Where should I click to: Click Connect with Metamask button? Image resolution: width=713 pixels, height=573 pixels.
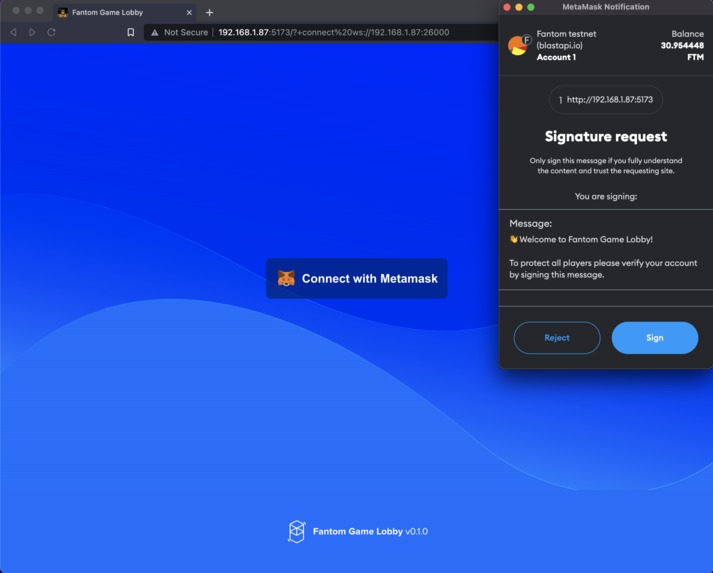click(356, 278)
